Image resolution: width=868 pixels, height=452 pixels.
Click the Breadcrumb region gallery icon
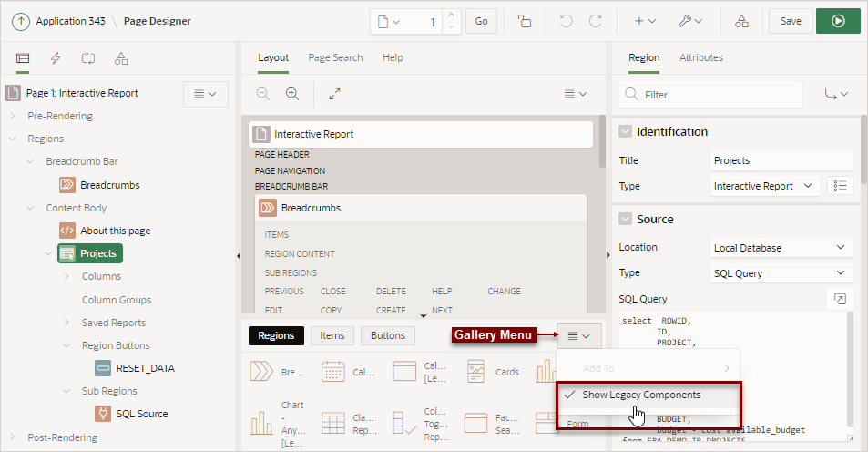pos(261,372)
